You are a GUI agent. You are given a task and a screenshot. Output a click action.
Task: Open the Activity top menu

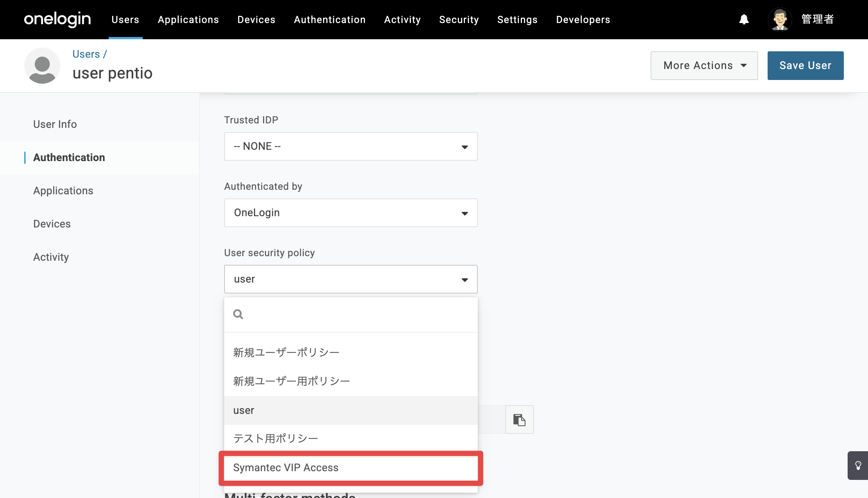[x=402, y=20]
